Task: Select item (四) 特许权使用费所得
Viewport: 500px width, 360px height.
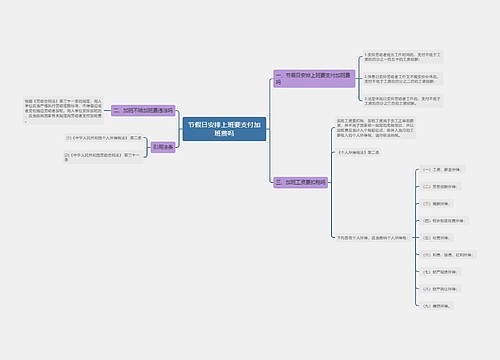Action: pos(444,221)
